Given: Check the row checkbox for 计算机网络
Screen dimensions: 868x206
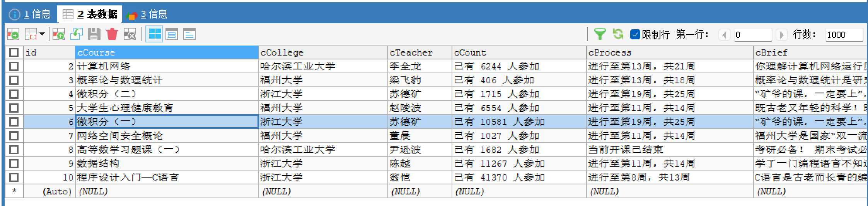Looking at the screenshot, I should pyautogui.click(x=14, y=66).
